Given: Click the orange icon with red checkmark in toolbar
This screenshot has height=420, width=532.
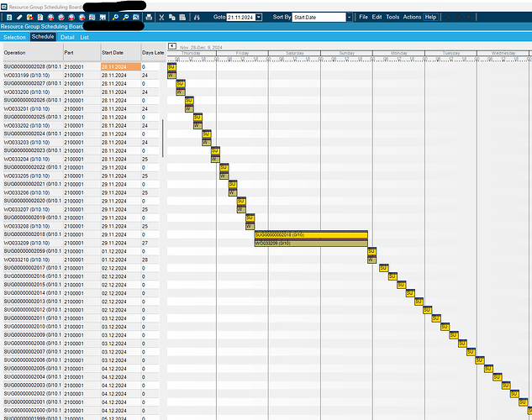Looking at the screenshot, I should click(x=30, y=18).
